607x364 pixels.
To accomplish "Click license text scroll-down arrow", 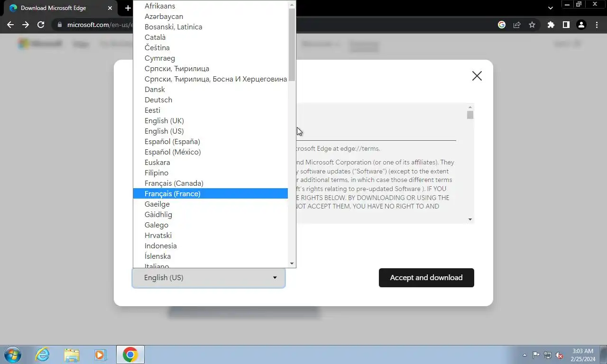I will pyautogui.click(x=470, y=219).
